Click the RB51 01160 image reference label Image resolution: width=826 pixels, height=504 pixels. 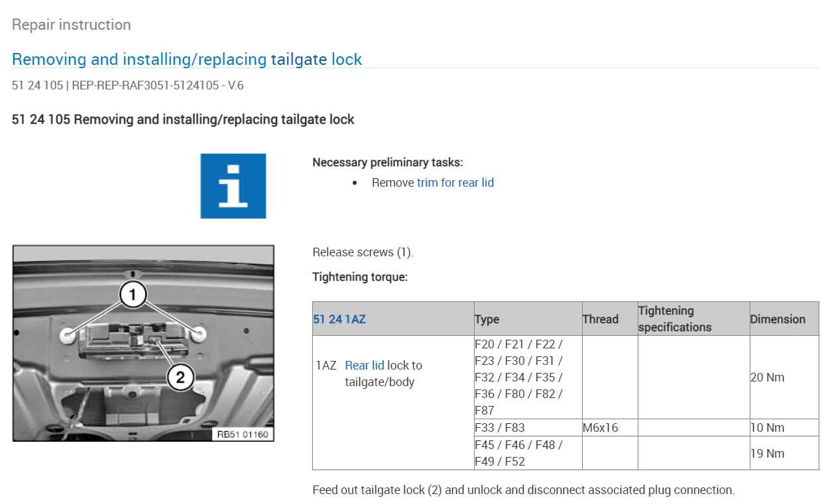click(x=242, y=434)
